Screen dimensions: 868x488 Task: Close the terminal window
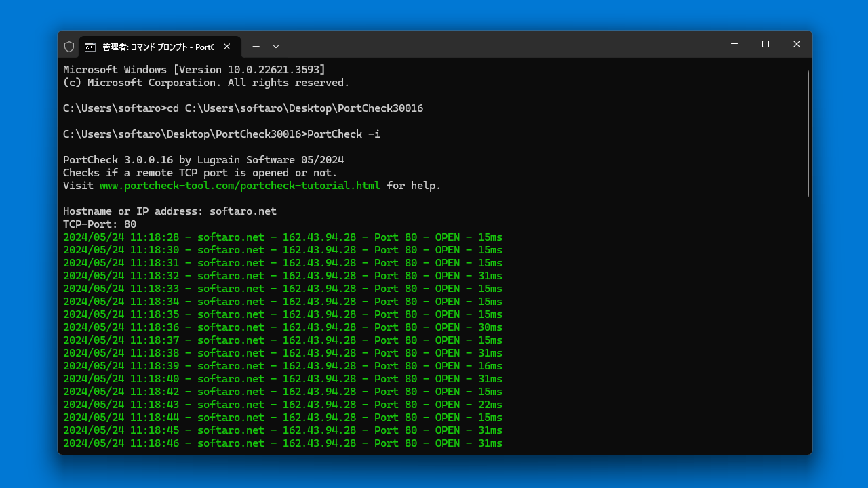tap(797, 44)
